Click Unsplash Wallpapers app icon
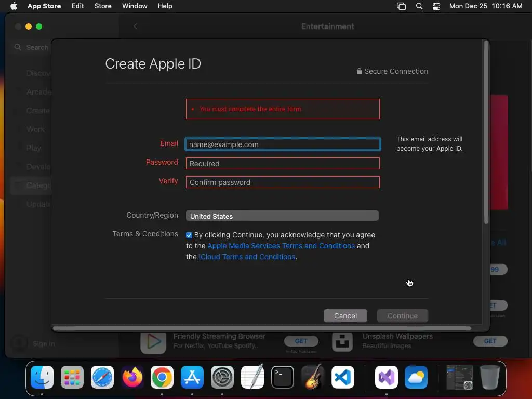Image resolution: width=532 pixels, height=399 pixels. click(342, 342)
